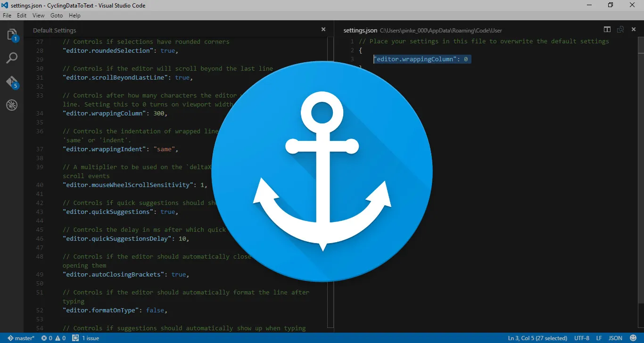Click comment 'Controls if selections have rounded corners'
The image size is (644, 343).
pyautogui.click(x=146, y=41)
